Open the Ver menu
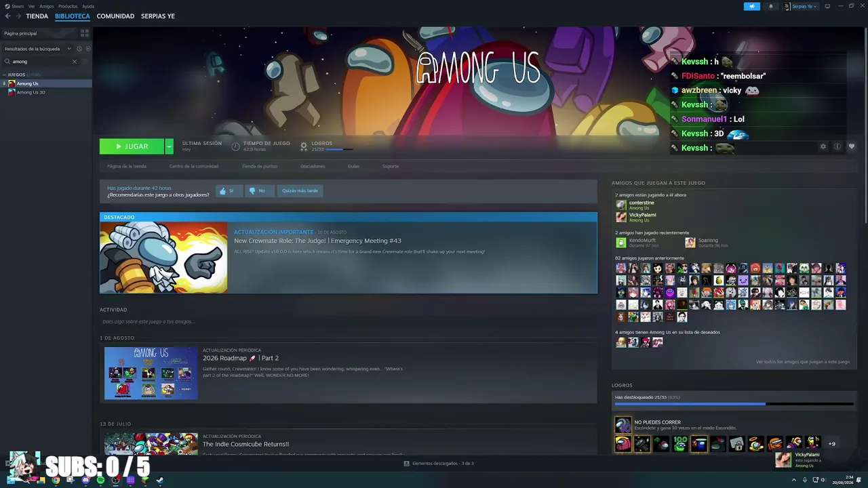Image resolution: width=868 pixels, height=488 pixels. 31,6
